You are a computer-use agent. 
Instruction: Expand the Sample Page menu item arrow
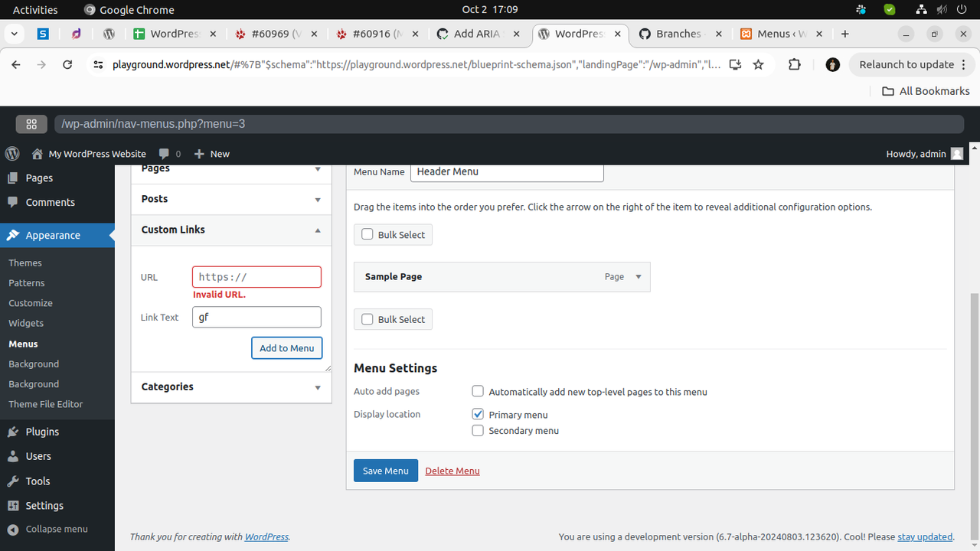pyautogui.click(x=639, y=277)
